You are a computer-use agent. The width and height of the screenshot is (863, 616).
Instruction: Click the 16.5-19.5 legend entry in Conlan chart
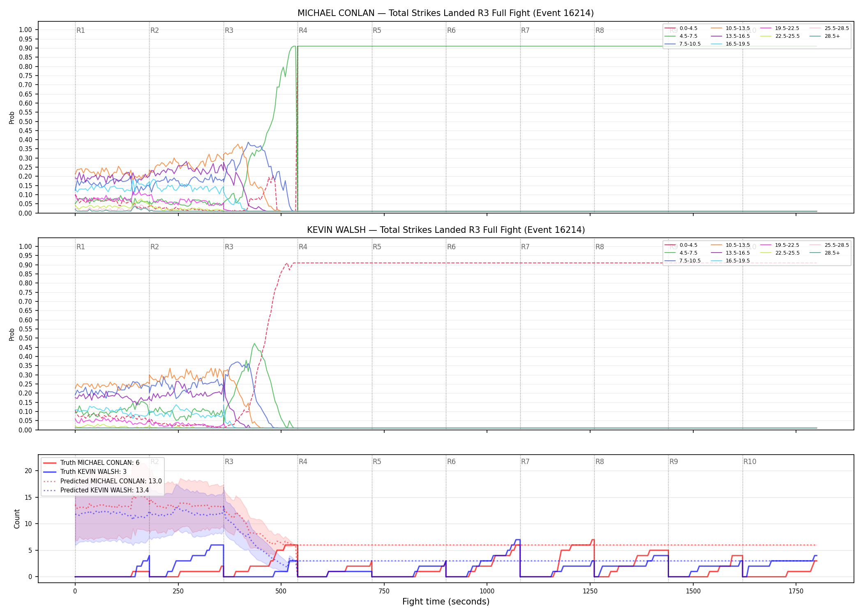click(730, 44)
